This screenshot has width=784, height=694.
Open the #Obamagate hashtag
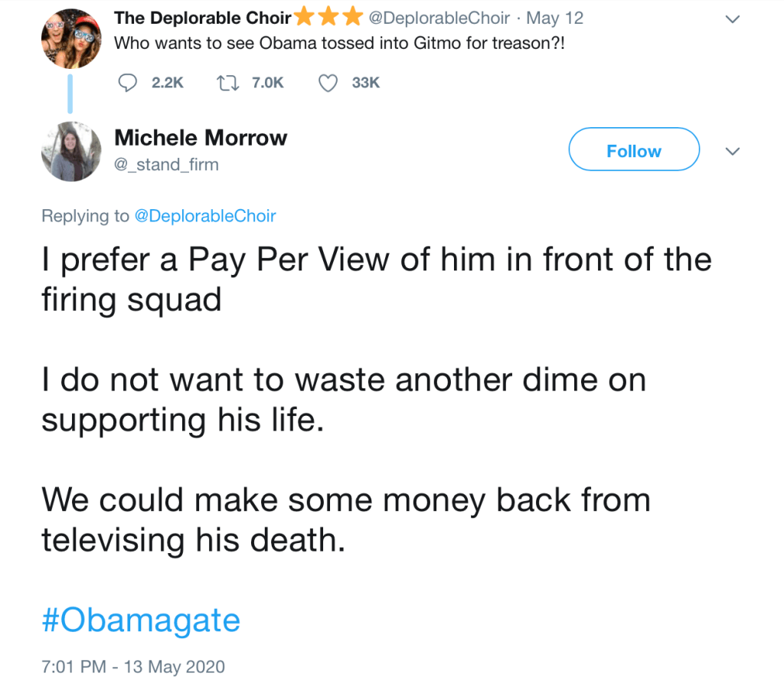click(141, 620)
